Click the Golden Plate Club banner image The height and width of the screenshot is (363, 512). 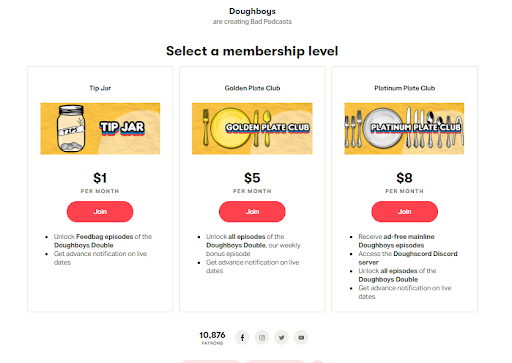coord(252,129)
